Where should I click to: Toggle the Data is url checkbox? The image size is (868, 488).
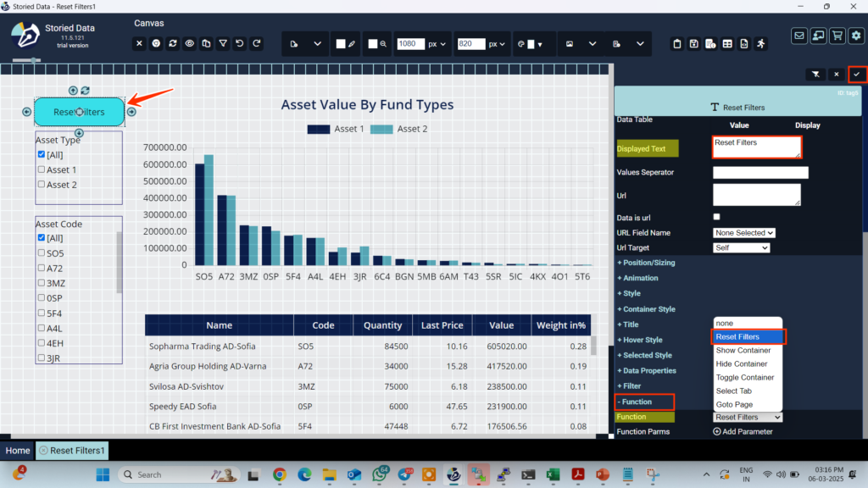pos(717,217)
